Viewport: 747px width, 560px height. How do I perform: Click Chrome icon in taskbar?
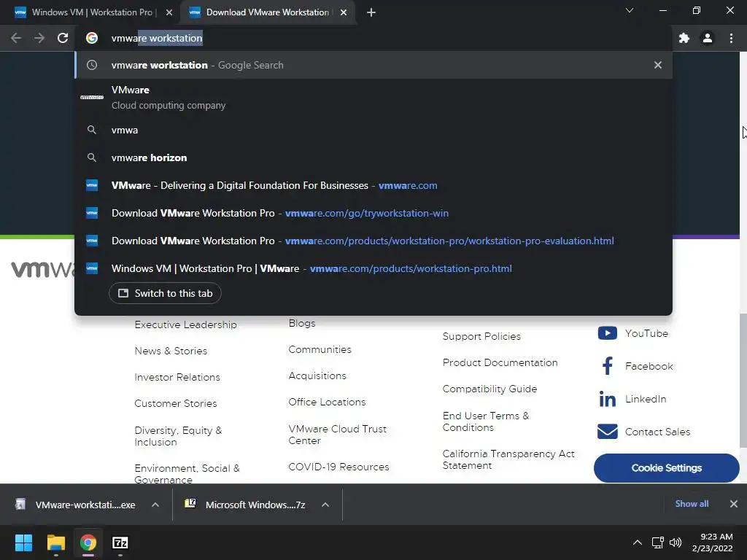(x=88, y=542)
